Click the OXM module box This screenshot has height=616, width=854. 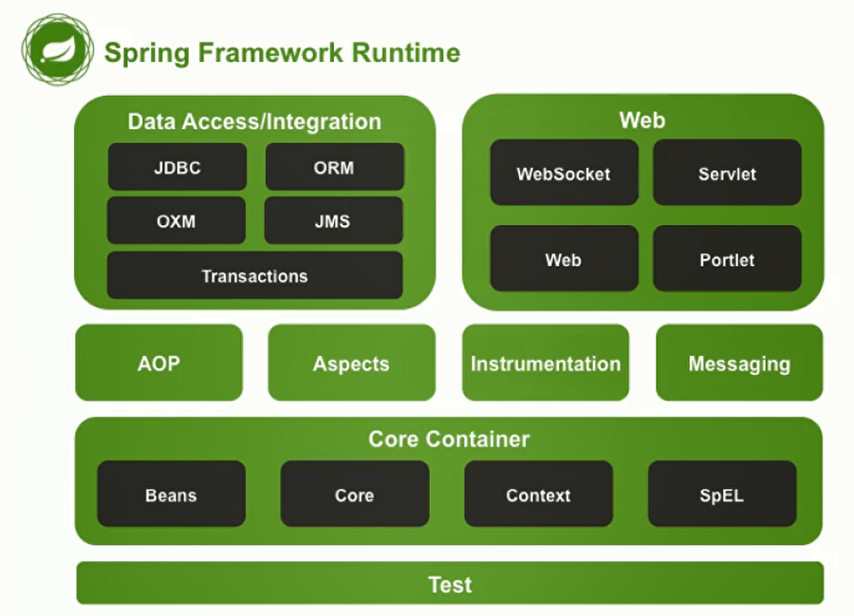point(176,220)
